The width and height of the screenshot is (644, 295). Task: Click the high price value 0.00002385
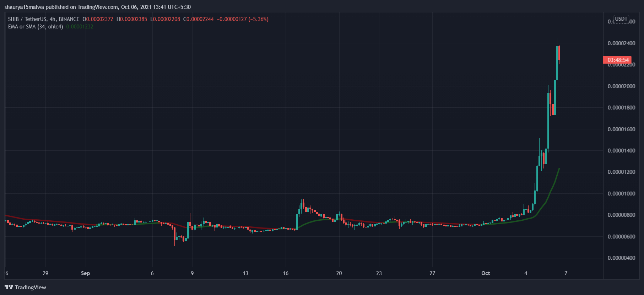coord(133,19)
